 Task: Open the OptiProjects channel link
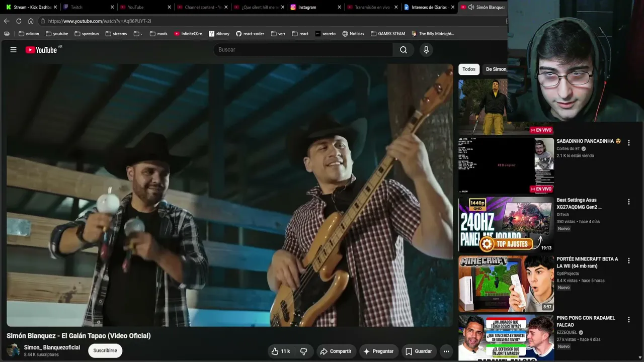pyautogui.click(x=568, y=274)
